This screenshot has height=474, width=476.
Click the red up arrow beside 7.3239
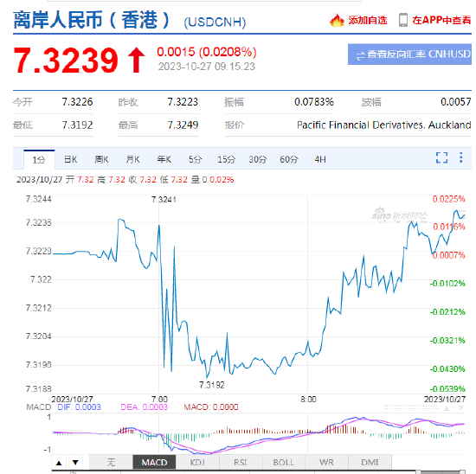(x=136, y=60)
